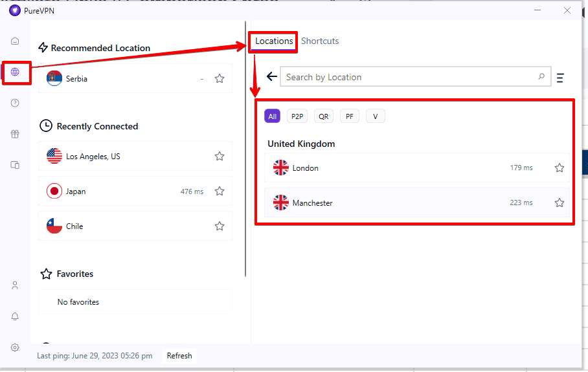Screen dimensions: 588x372
Task: Open the gift Refer icon in sidebar
Action: [15, 134]
